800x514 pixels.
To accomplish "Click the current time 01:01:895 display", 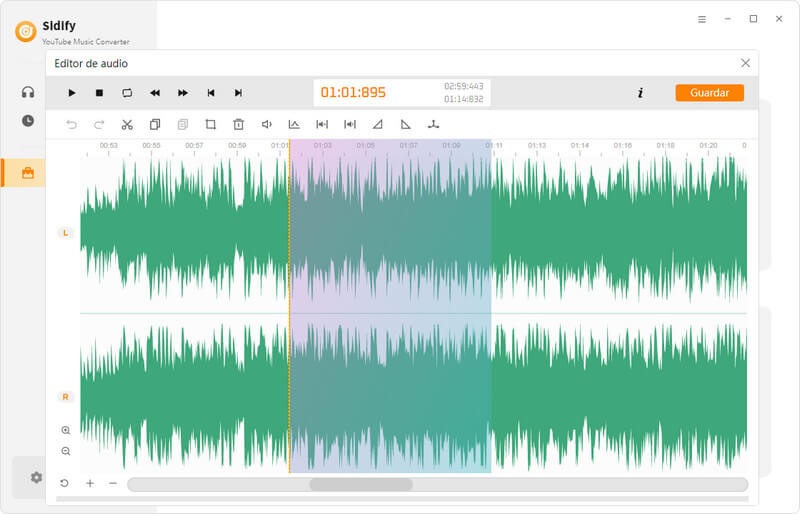I will coord(353,92).
